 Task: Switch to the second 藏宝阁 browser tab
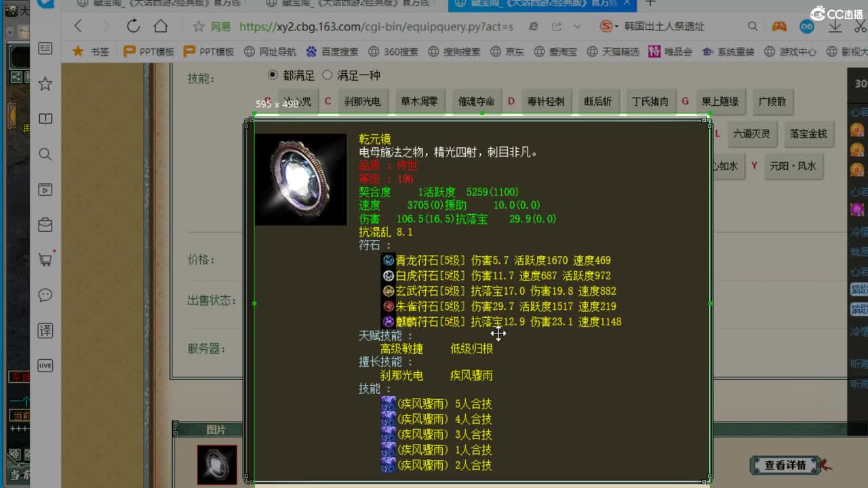(x=347, y=4)
